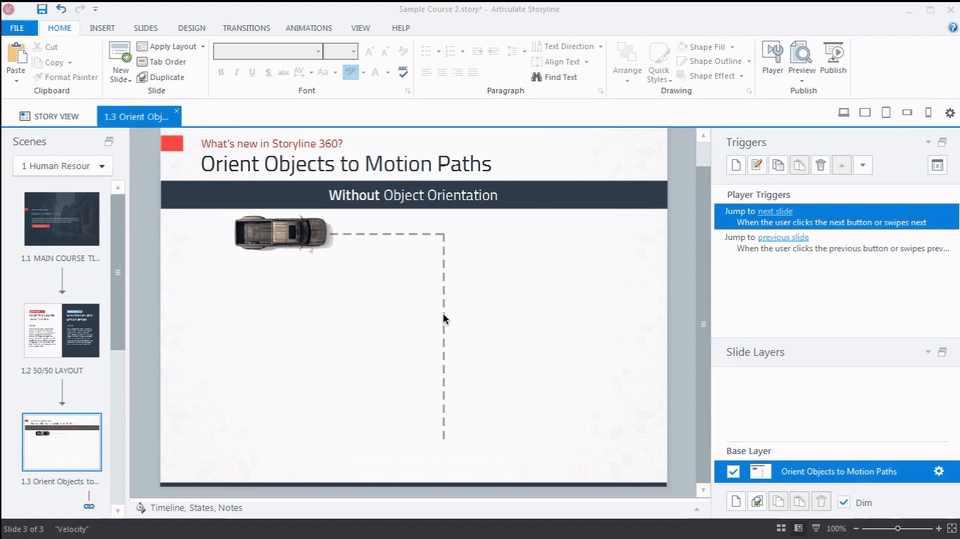Cut the selection

(x=45, y=47)
